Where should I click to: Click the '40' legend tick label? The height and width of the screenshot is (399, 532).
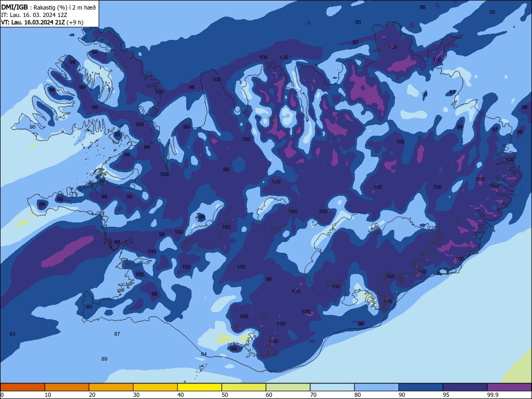(x=180, y=395)
